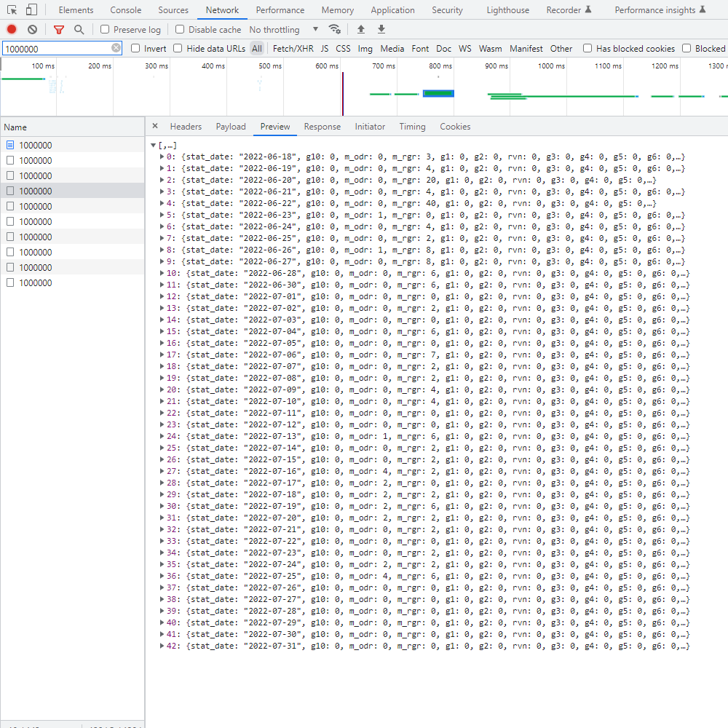Close the request details pane X
The width and height of the screenshot is (728, 728).
click(x=155, y=126)
